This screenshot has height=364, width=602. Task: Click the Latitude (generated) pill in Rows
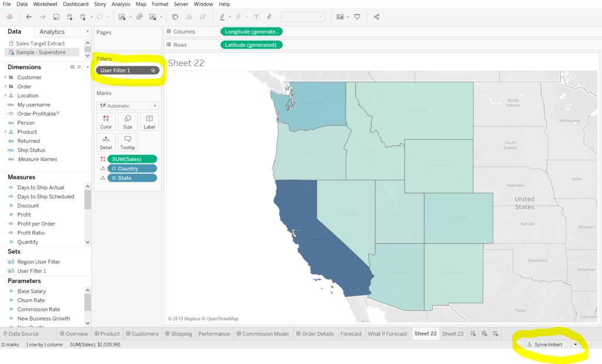tap(251, 45)
